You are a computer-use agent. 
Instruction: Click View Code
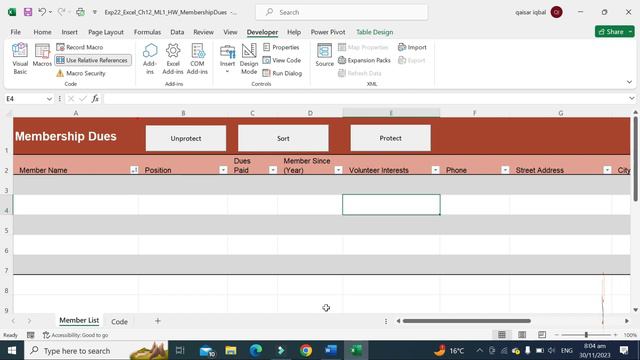282,60
